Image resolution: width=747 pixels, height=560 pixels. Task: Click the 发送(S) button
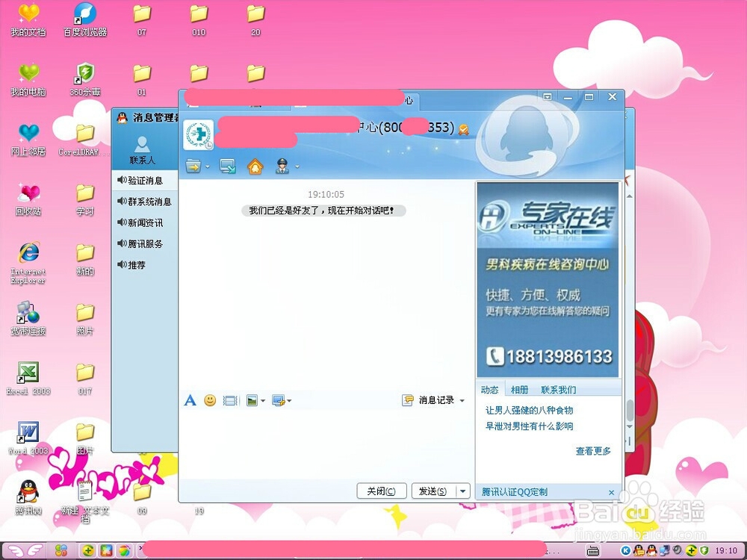click(x=433, y=491)
